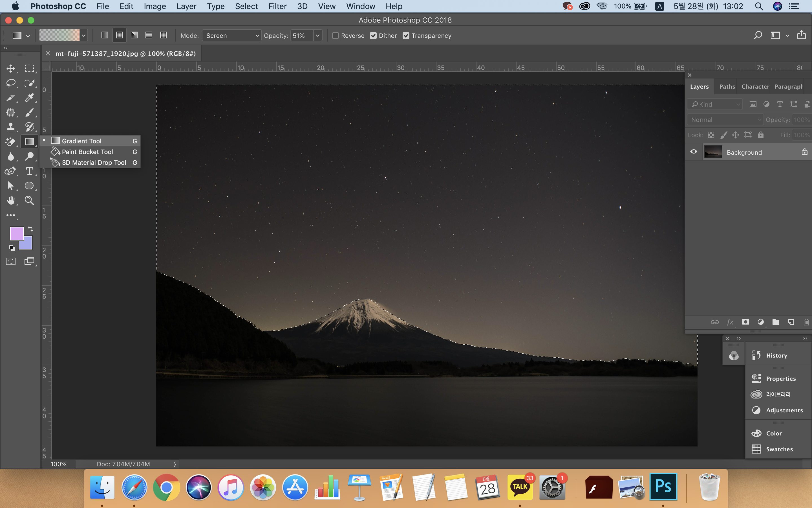Image resolution: width=812 pixels, height=508 pixels.
Task: Select the Eyedropper tool
Action: [x=30, y=98]
